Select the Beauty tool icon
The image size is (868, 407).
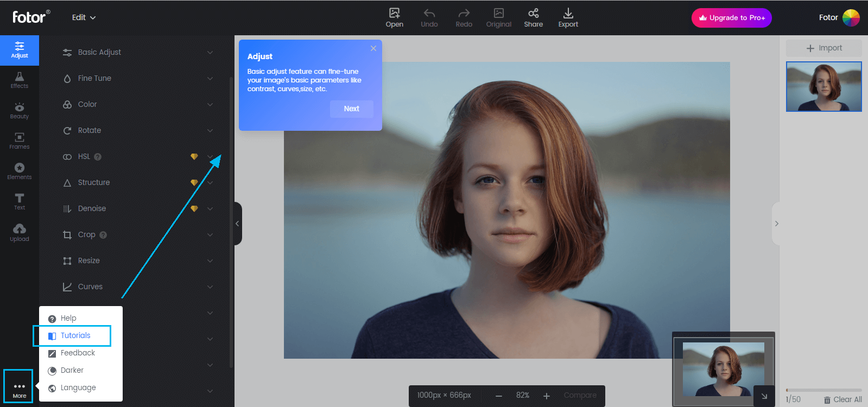click(x=20, y=110)
